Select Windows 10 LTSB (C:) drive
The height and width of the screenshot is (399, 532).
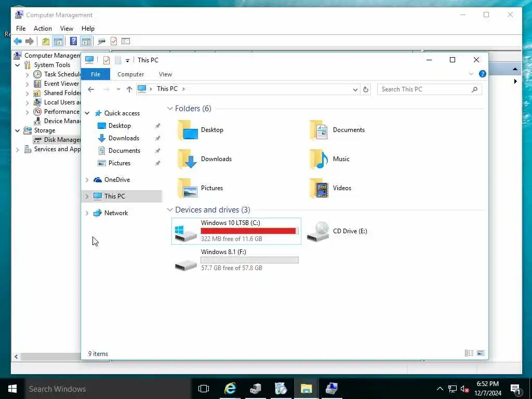pos(236,231)
